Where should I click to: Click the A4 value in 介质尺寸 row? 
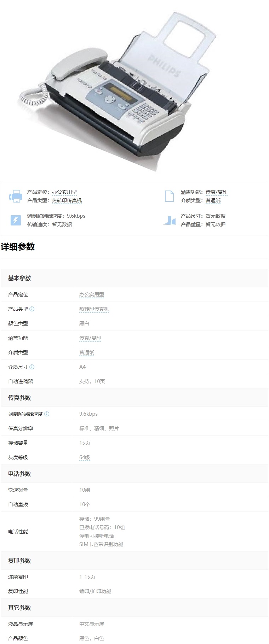(82, 367)
